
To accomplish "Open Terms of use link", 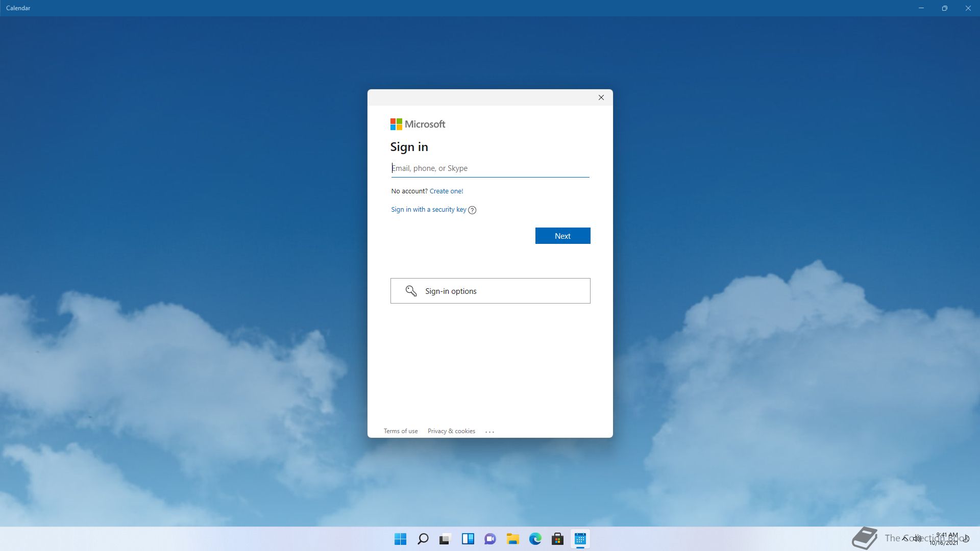I will (x=400, y=431).
